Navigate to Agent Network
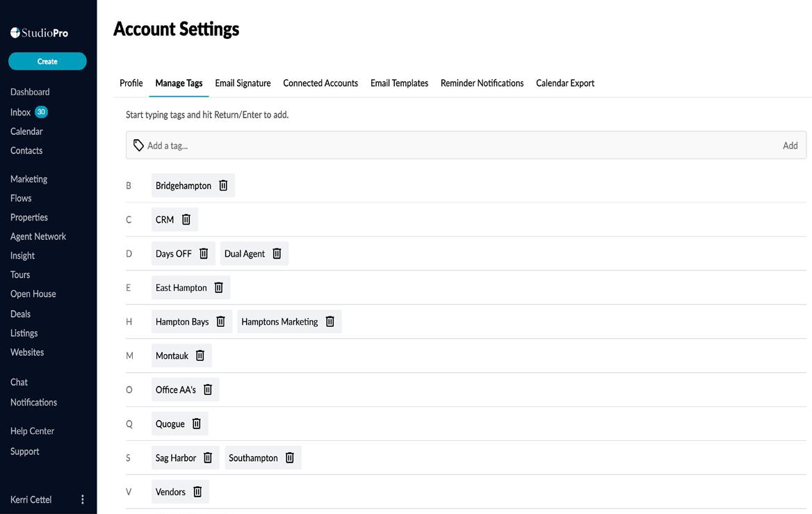The image size is (812, 514). tap(38, 236)
